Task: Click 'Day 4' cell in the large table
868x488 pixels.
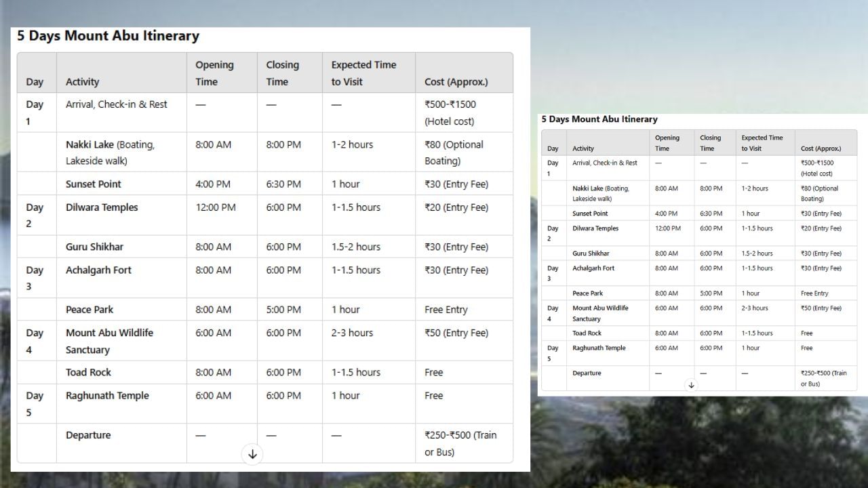Action: 35,342
